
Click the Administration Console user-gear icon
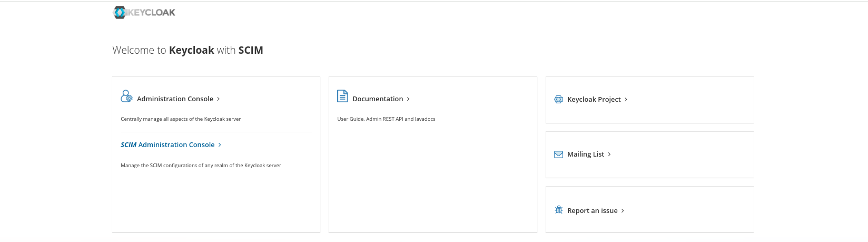126,96
